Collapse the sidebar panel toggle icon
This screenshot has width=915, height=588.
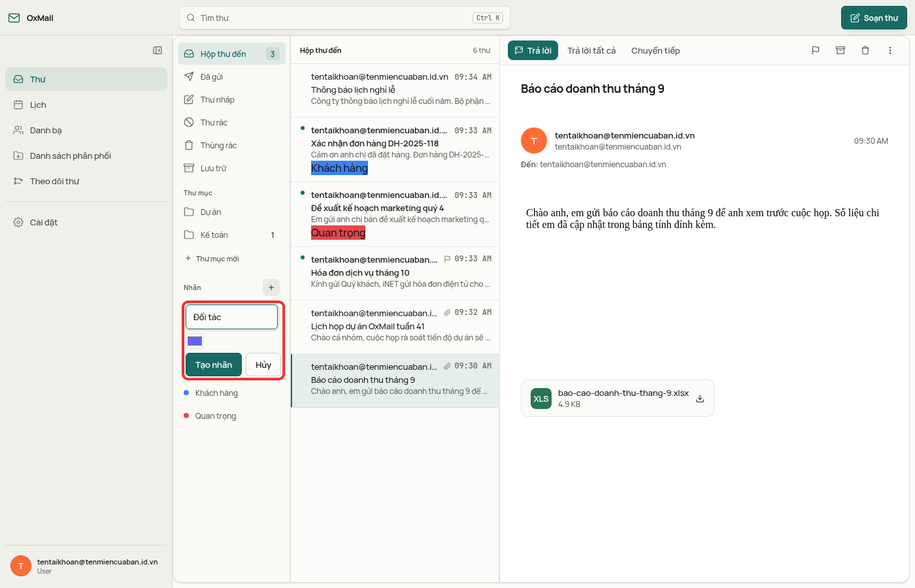(158, 50)
